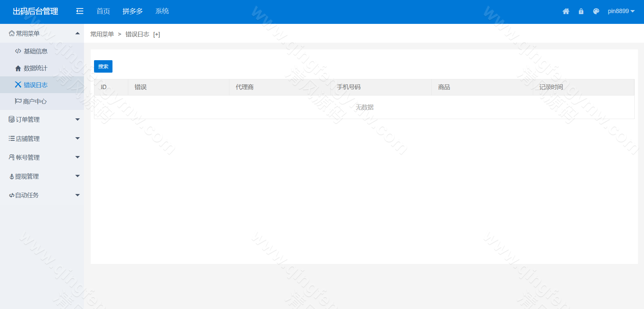The height and width of the screenshot is (309, 644).
Task: Click the lock screen icon
Action: tap(581, 11)
